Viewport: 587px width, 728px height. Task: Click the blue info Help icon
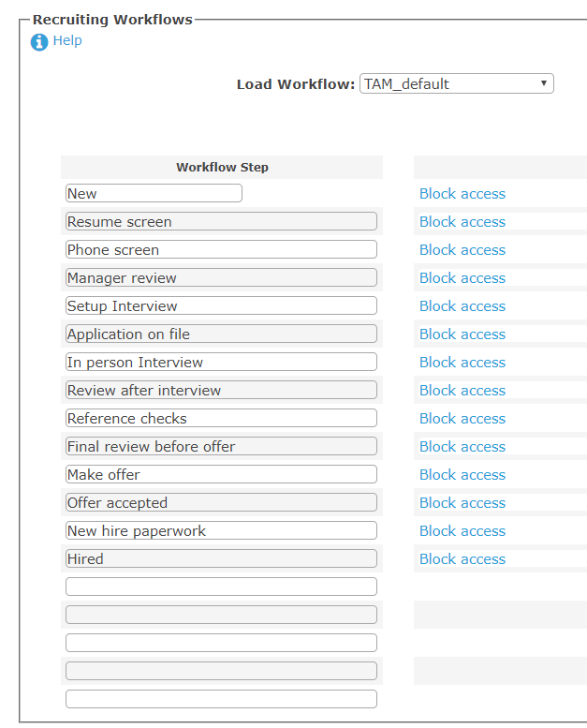click(39, 42)
